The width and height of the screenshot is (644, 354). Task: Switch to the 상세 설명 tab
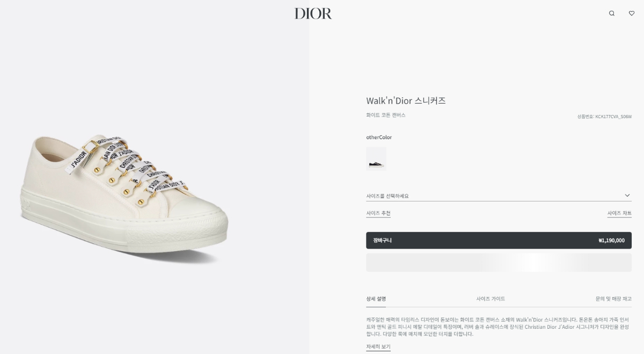(376, 299)
